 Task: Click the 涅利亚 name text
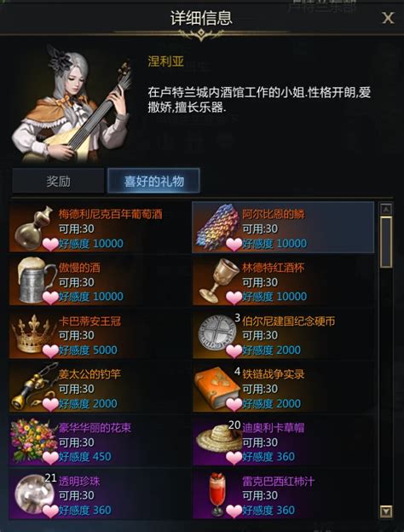click(x=165, y=61)
